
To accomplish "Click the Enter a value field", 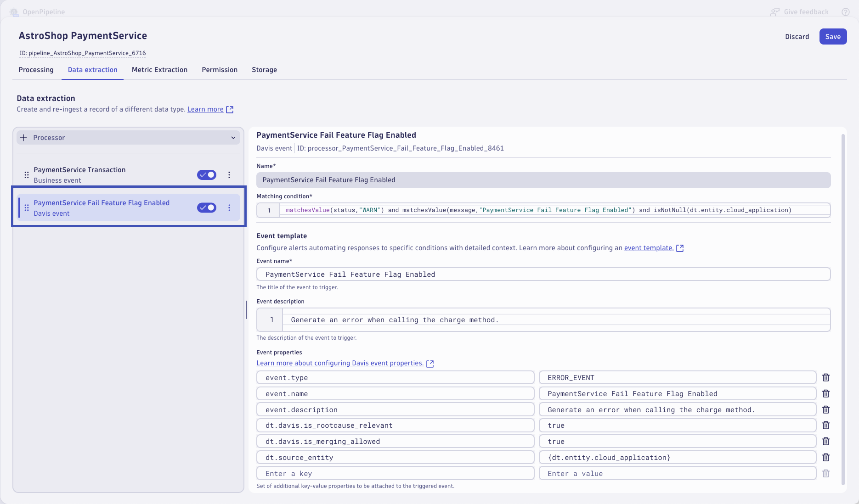I will pyautogui.click(x=677, y=473).
